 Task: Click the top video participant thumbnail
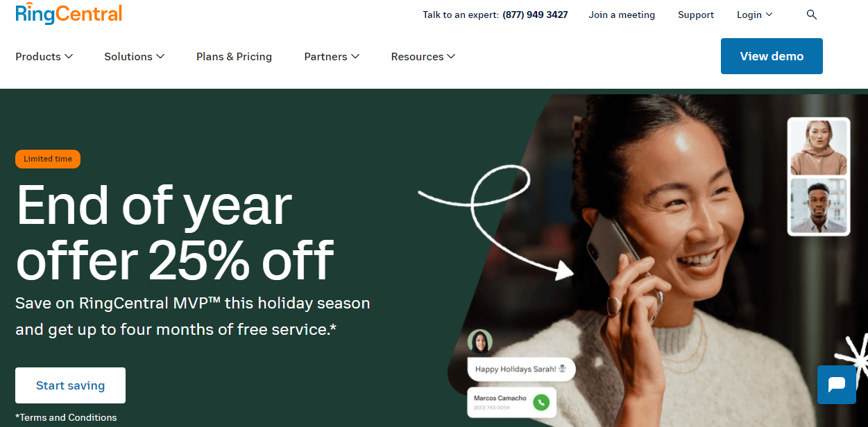coord(819,147)
